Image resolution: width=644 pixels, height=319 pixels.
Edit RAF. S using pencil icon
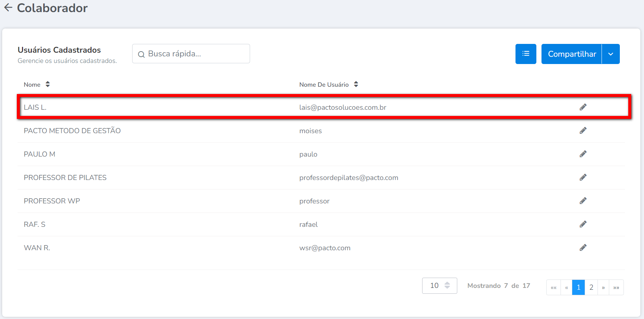pos(583,224)
